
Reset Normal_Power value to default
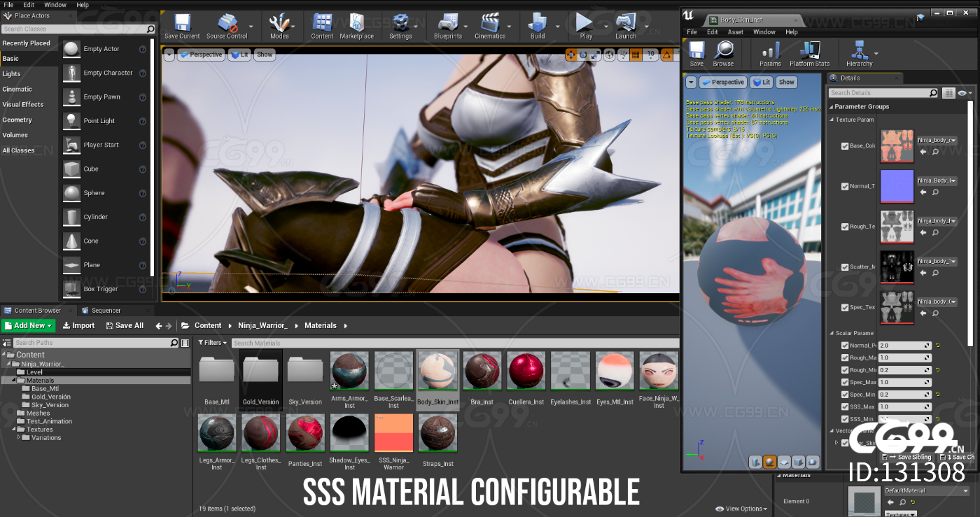[937, 345]
